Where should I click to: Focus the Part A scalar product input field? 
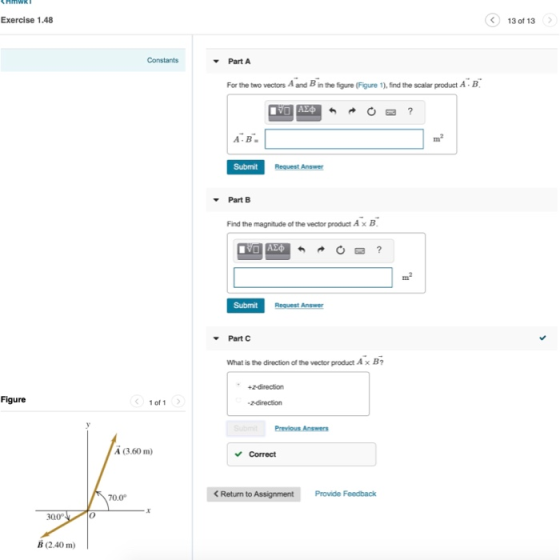[344, 139]
